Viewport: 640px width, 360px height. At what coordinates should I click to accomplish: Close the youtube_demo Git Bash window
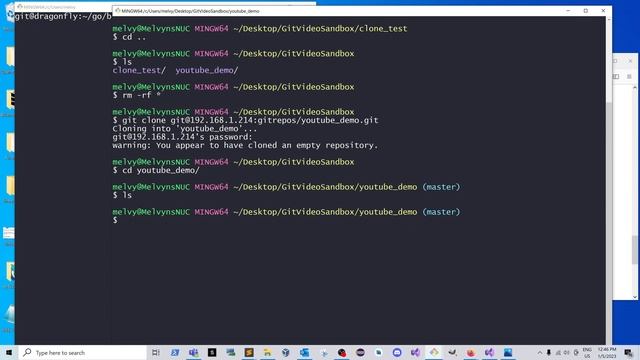coord(603,11)
